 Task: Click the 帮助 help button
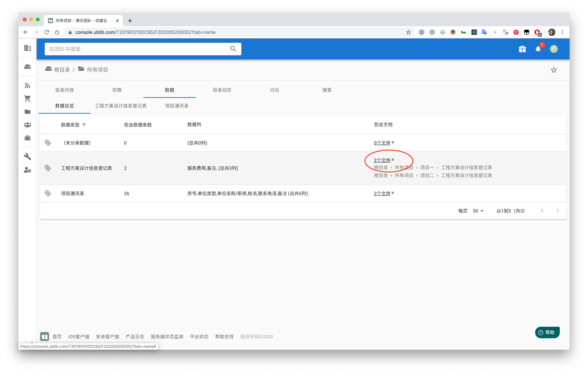tap(547, 332)
